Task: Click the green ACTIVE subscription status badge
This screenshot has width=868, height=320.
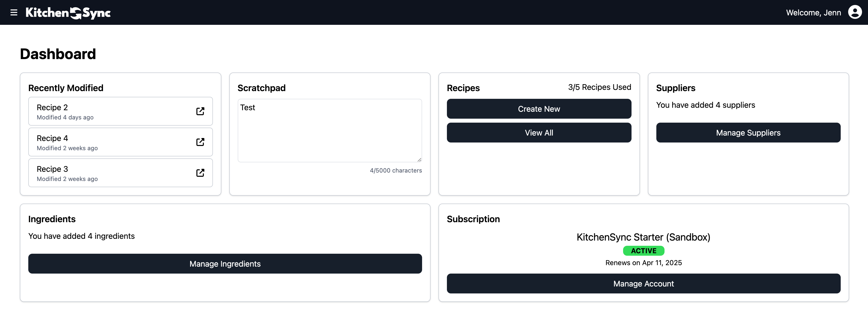Action: 644,250
